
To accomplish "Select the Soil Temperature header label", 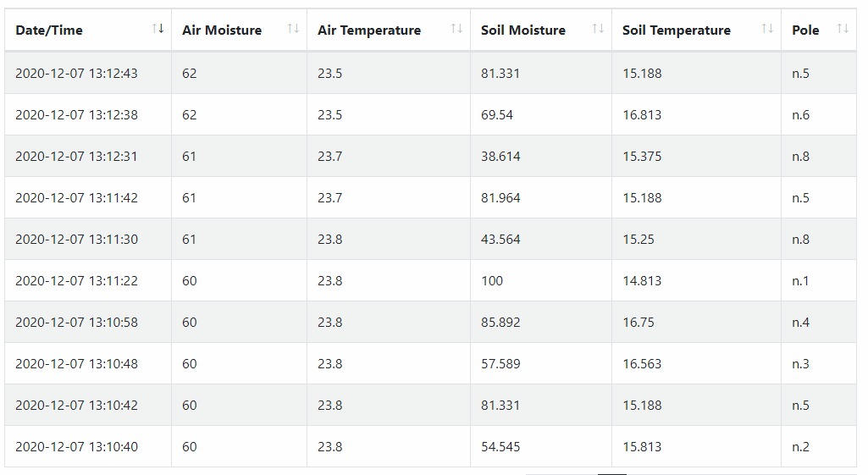I will (x=677, y=30).
